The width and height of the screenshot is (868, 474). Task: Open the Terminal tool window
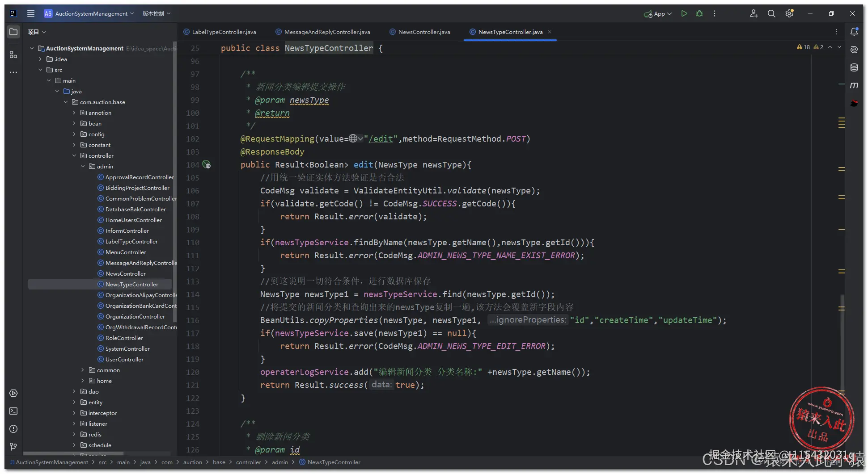[x=13, y=411]
